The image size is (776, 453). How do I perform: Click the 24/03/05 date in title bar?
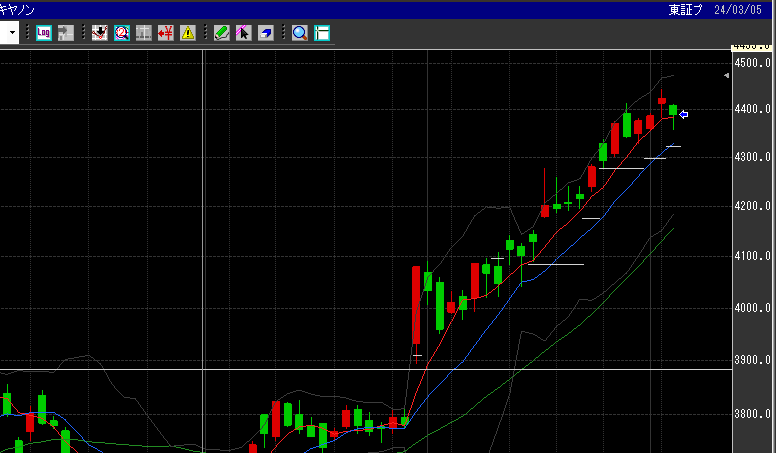click(x=744, y=9)
